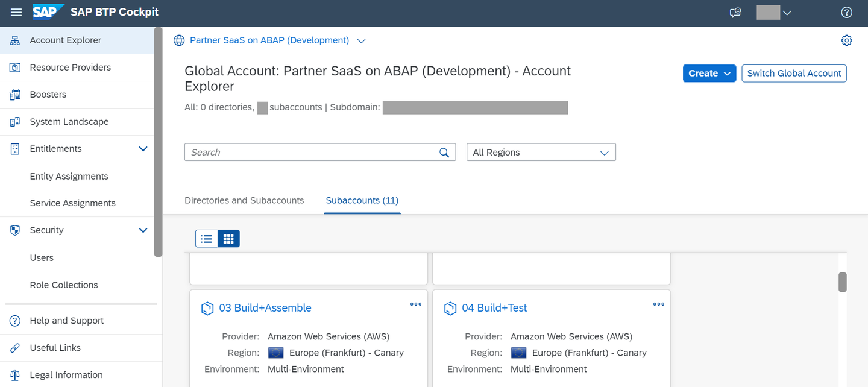Image resolution: width=868 pixels, height=387 pixels.
Task: Select the Subaccounts (11) tab
Action: click(x=362, y=200)
